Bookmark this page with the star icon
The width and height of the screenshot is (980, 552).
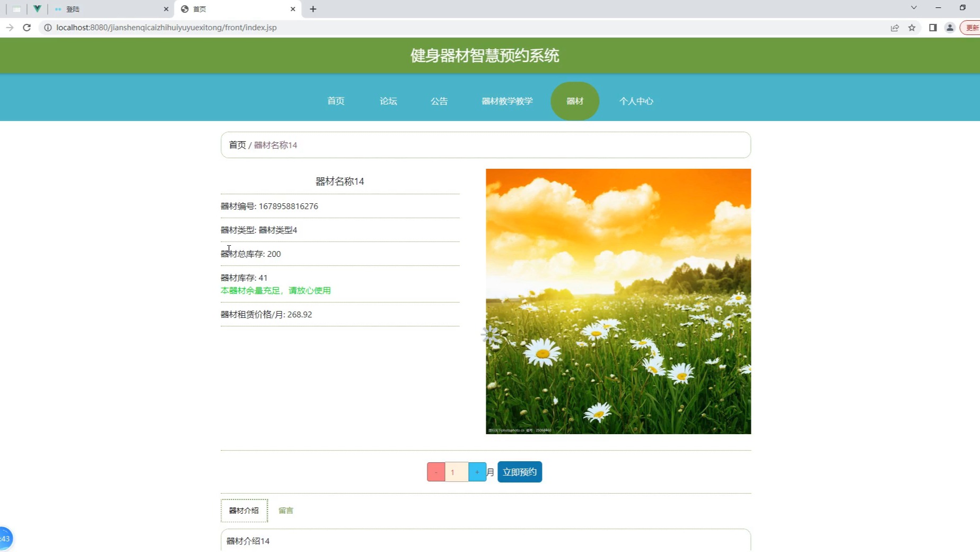[x=912, y=28]
